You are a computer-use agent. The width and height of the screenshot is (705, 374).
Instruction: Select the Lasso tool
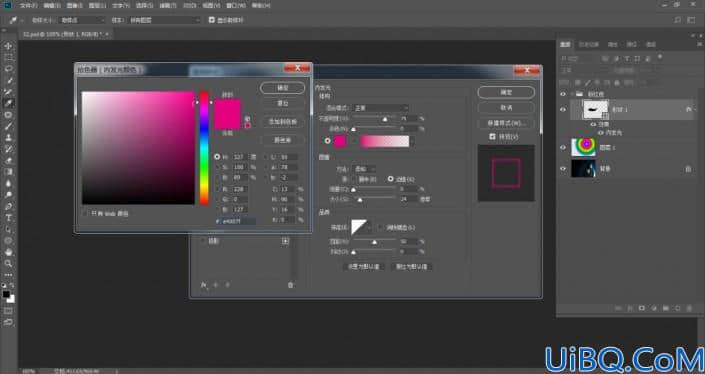pos(8,69)
